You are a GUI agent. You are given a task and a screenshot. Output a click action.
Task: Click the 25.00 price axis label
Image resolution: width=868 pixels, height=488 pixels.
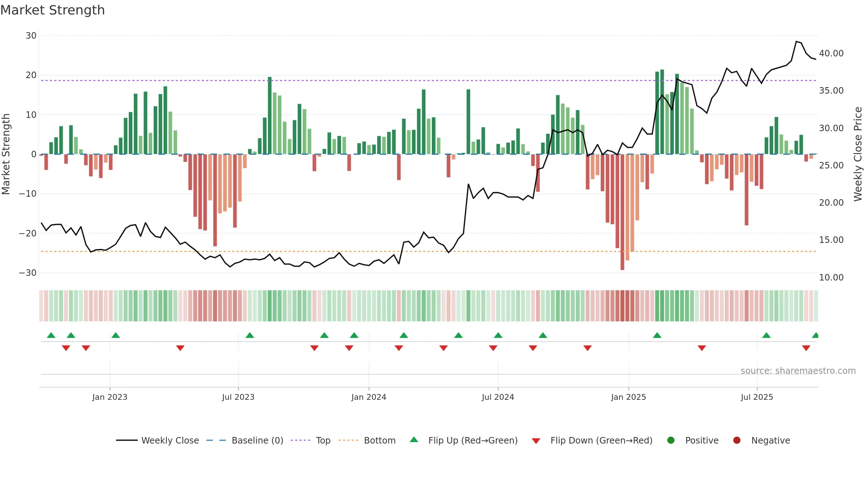point(831,166)
